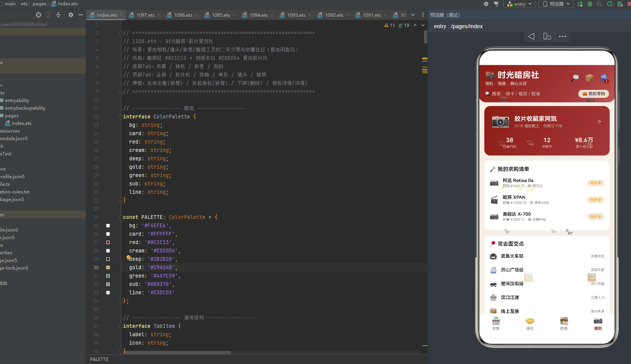Close the 1093.ets tab
The width and height of the screenshot is (631, 364).
(310, 15)
